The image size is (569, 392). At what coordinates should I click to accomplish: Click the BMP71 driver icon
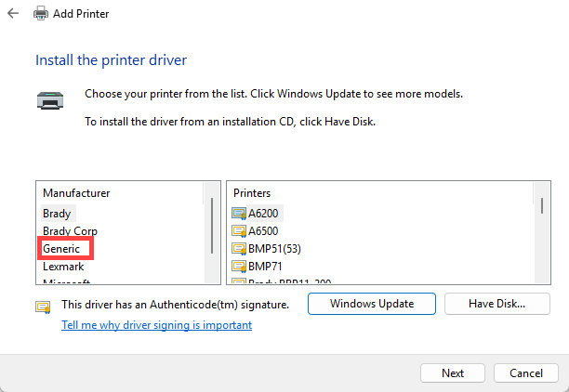coord(239,267)
